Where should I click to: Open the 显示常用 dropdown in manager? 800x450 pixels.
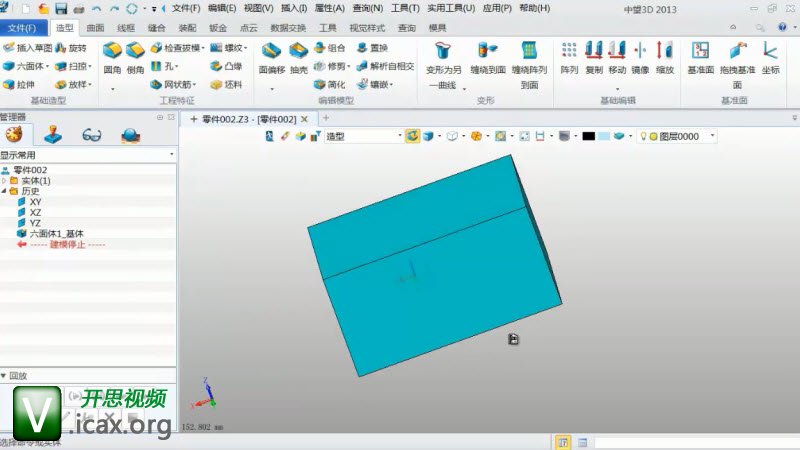point(87,155)
